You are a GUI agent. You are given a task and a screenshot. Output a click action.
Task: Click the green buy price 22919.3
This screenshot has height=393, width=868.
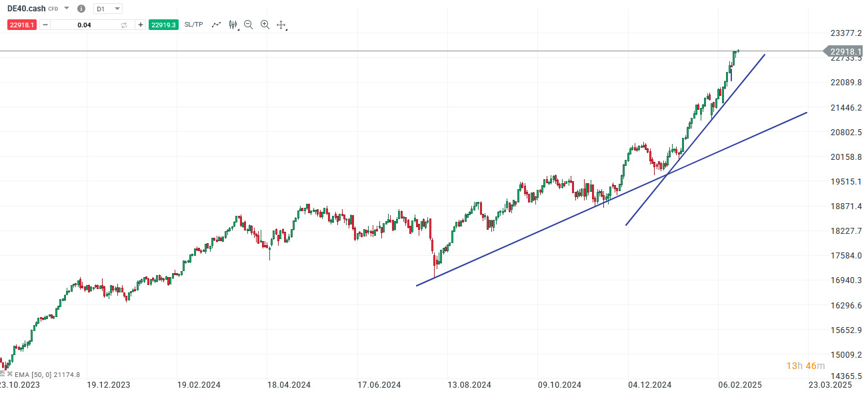tap(163, 25)
